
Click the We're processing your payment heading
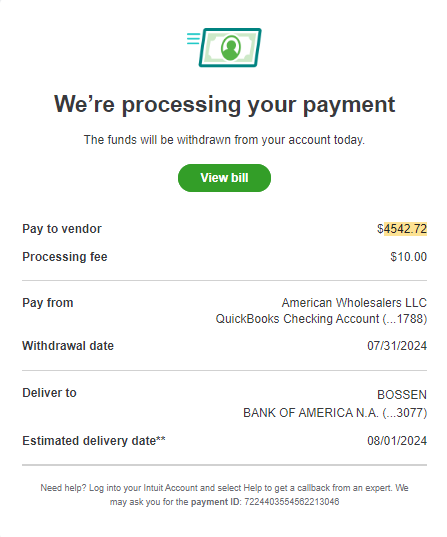[224, 104]
